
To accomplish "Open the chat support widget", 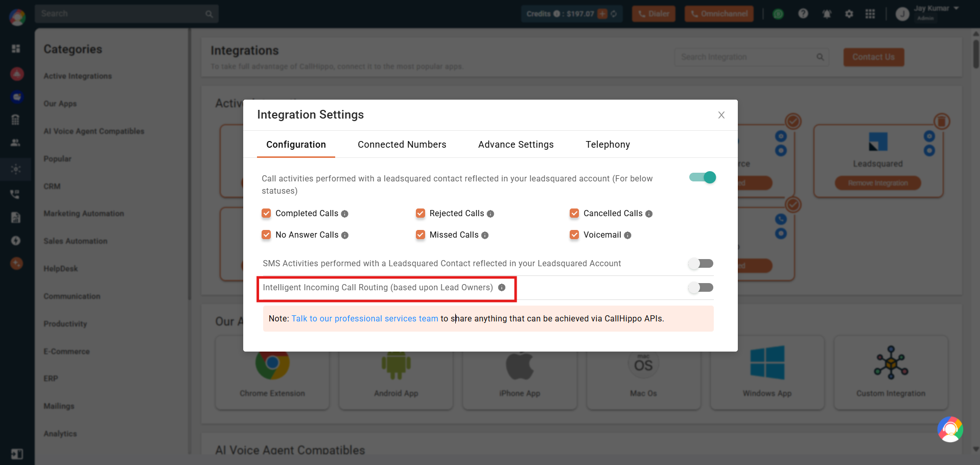I will 950,429.
